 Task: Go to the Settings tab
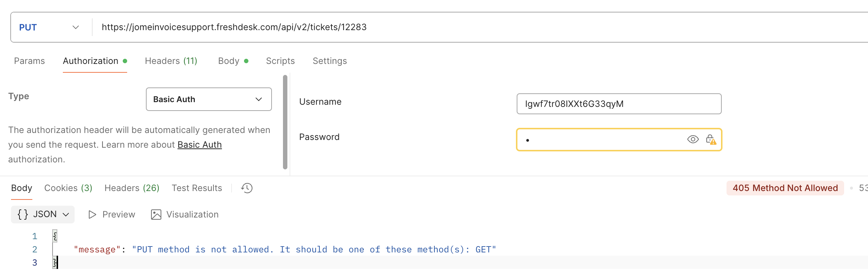pyautogui.click(x=330, y=61)
